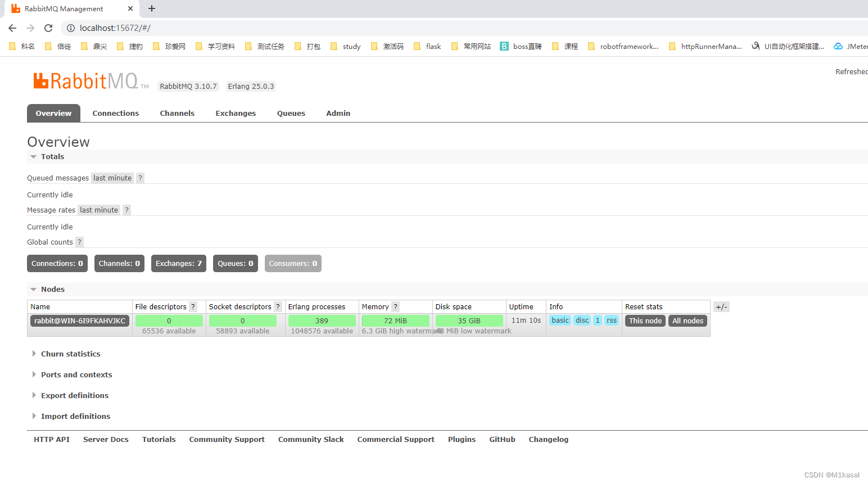This screenshot has width=868, height=483.
Task: Open the Channels tab
Action: tap(177, 113)
